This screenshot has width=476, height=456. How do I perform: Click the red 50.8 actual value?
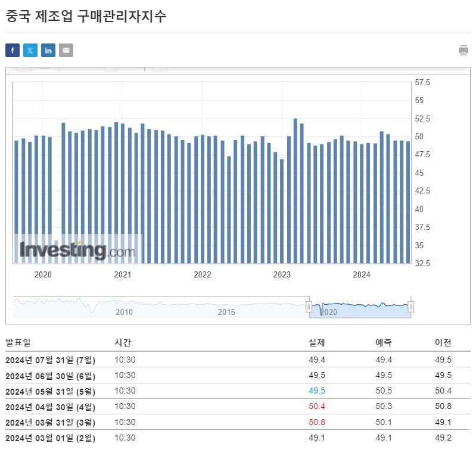pyautogui.click(x=317, y=422)
